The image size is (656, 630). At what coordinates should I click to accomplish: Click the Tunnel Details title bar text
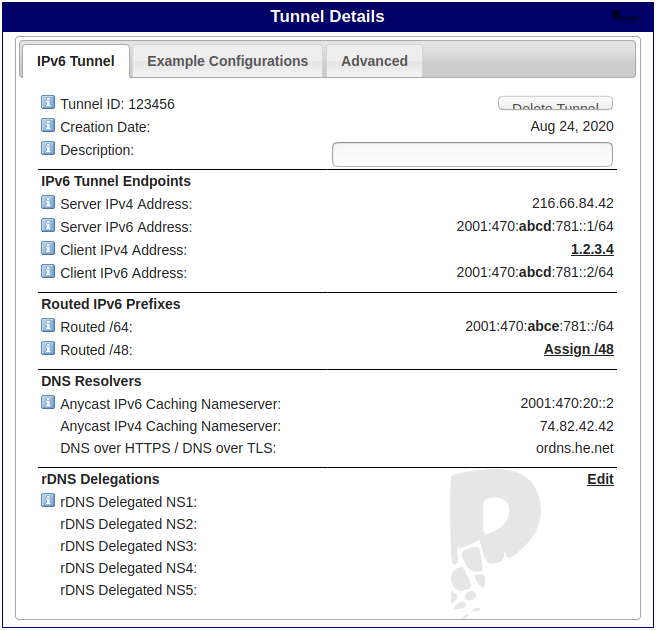tap(328, 16)
